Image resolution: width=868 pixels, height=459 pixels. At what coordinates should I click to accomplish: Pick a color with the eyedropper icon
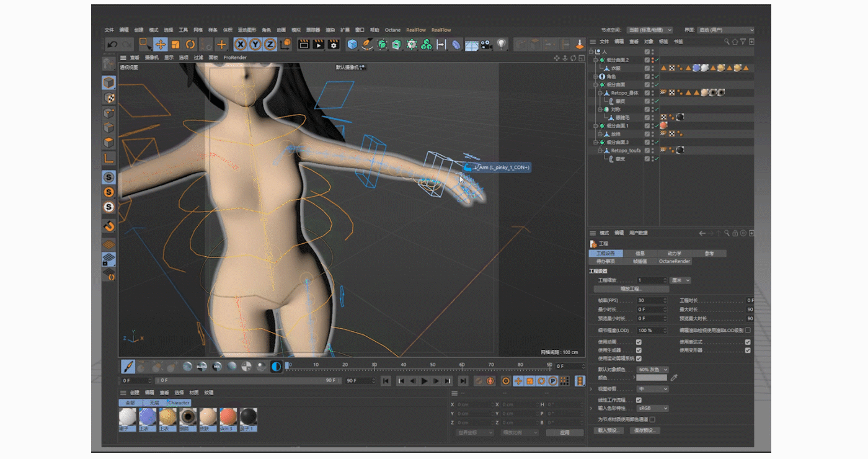tap(674, 377)
